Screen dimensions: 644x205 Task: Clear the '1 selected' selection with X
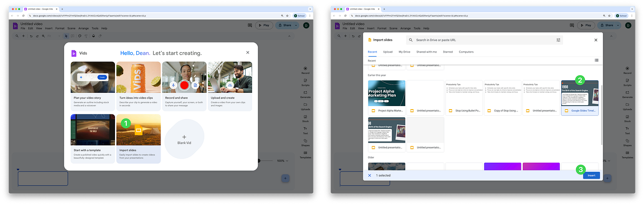[370, 175]
